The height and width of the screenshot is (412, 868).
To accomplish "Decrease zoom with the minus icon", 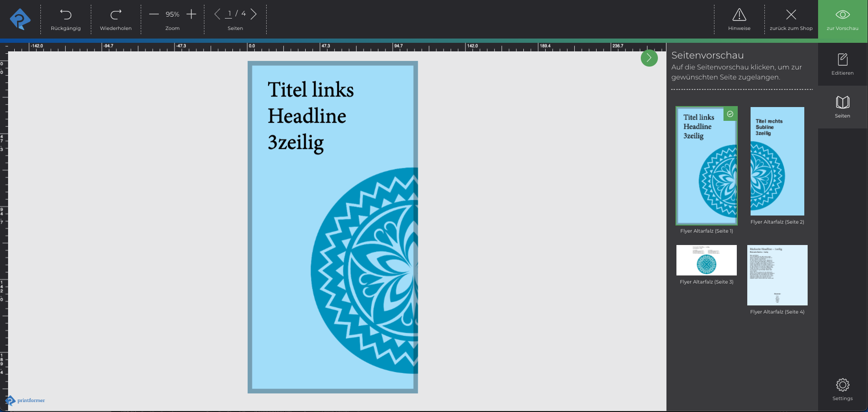I will point(154,14).
